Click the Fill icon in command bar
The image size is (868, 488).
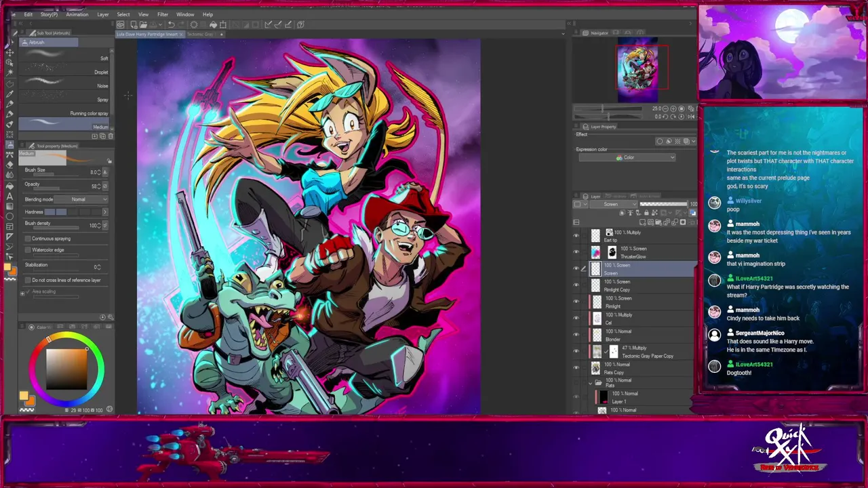pyautogui.click(x=213, y=24)
